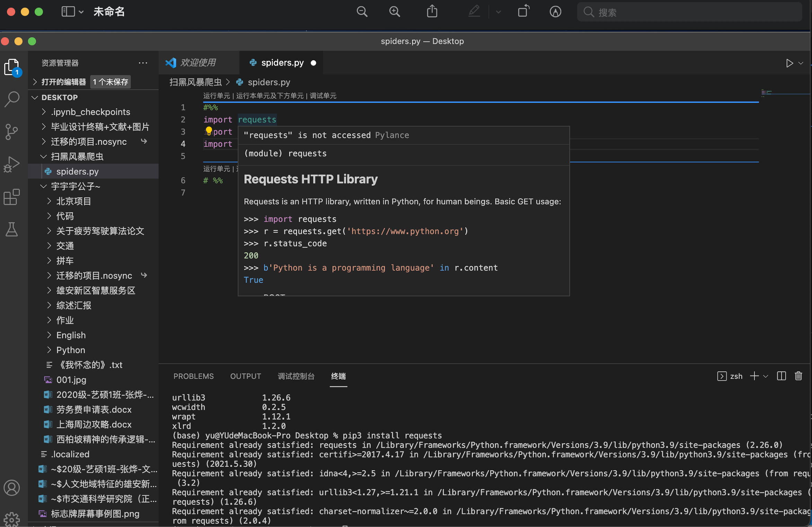Click the .localized file

click(x=70, y=455)
